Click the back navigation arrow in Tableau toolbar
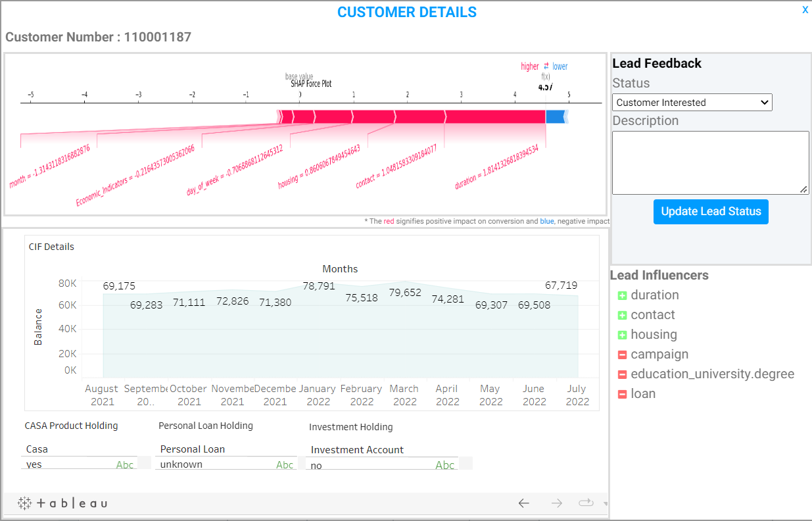Screen dimensions: 812x521 tap(524, 503)
